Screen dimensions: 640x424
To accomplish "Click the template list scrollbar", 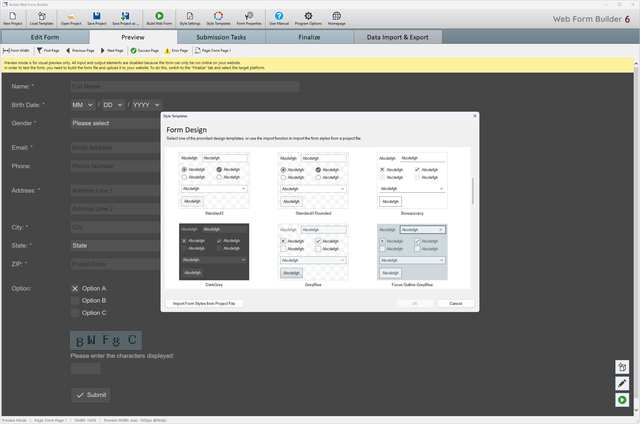I will [473, 191].
